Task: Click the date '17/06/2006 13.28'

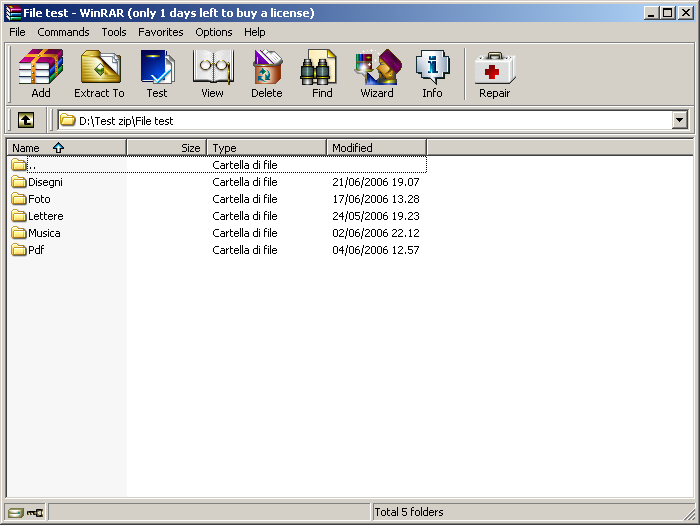Action: [376, 199]
